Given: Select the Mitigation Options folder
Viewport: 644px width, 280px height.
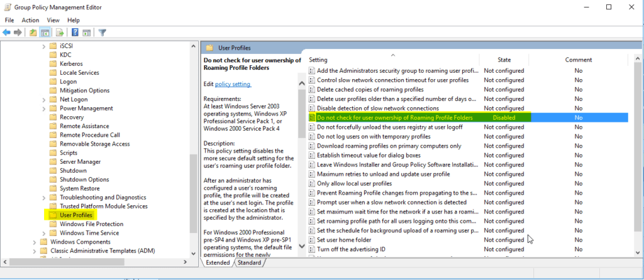Looking at the screenshot, I should click(x=85, y=90).
